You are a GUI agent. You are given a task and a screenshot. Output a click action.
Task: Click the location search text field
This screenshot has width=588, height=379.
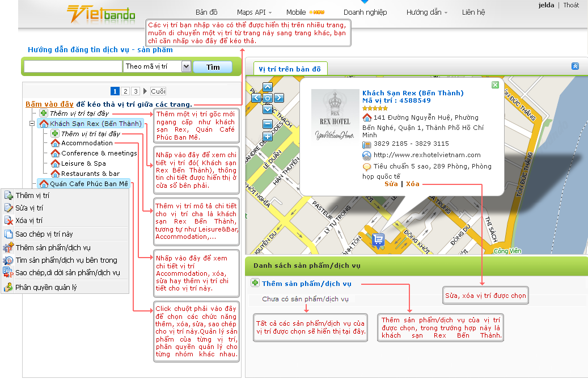73,66
